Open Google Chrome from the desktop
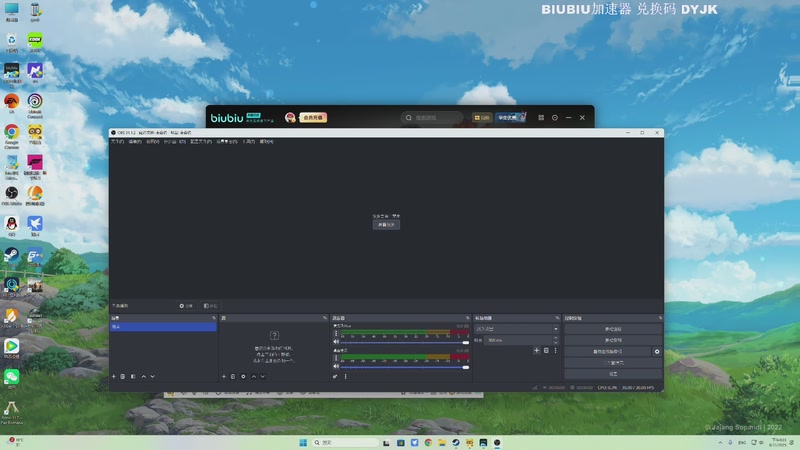The image size is (800, 450). coord(11,137)
